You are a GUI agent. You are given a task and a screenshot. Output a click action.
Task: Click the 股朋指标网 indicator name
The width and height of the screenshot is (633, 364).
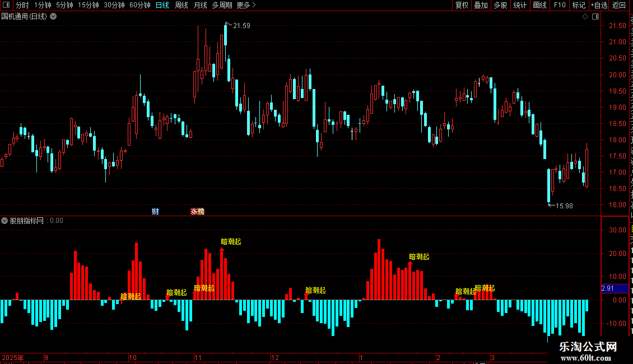click(x=27, y=221)
